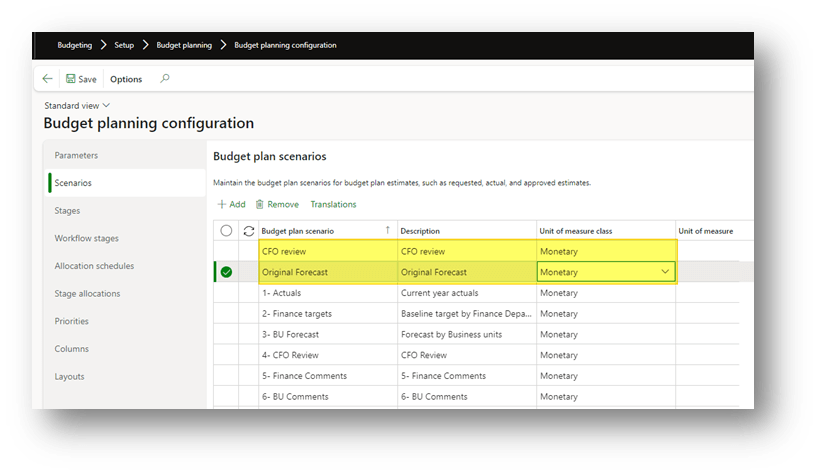The height and width of the screenshot is (474, 819).
Task: Click the refresh icon in grid header
Action: point(248,231)
